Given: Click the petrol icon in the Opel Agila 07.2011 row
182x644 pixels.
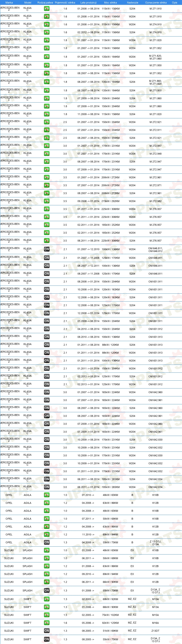Looking at the screenshot, I should tap(47, 519).
